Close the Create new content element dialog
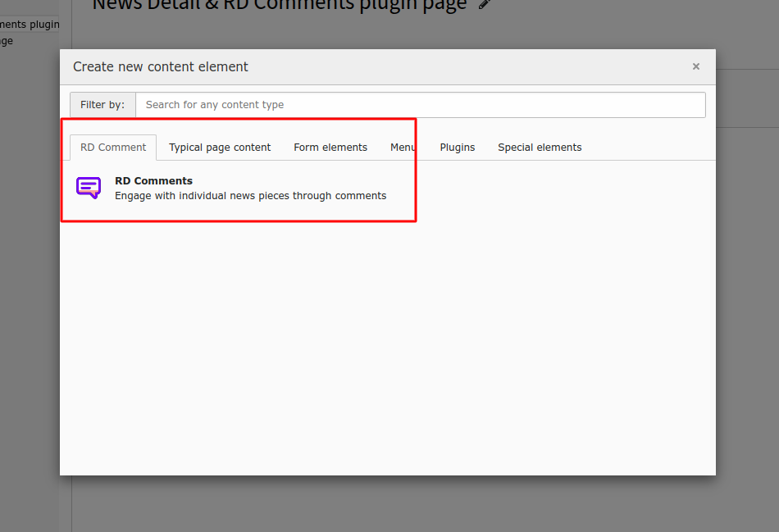Image resolution: width=779 pixels, height=532 pixels. tap(695, 66)
